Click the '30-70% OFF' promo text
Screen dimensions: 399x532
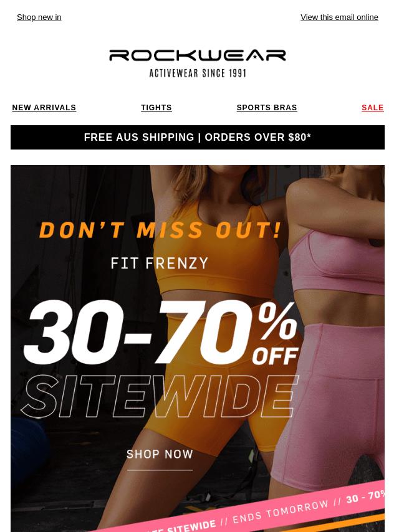click(x=161, y=333)
